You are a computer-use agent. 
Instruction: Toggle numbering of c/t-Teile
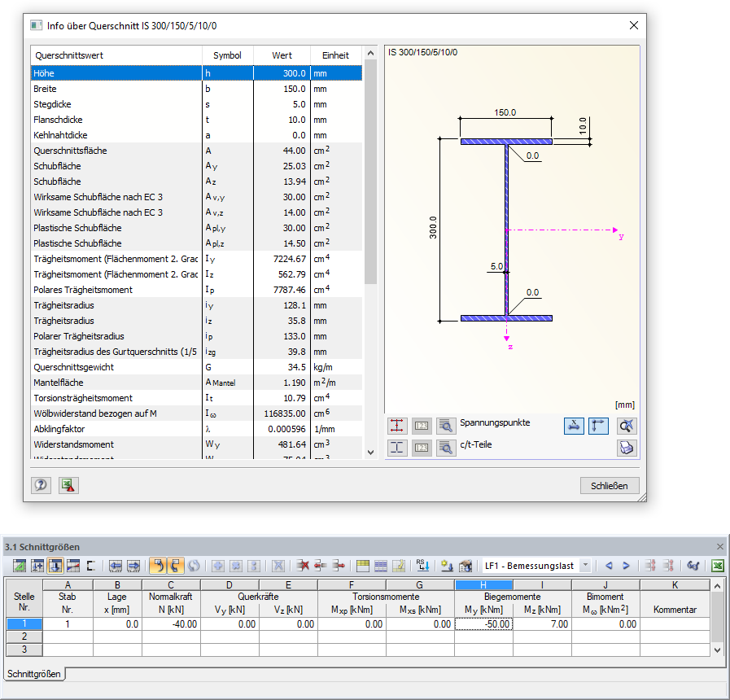coord(422,448)
